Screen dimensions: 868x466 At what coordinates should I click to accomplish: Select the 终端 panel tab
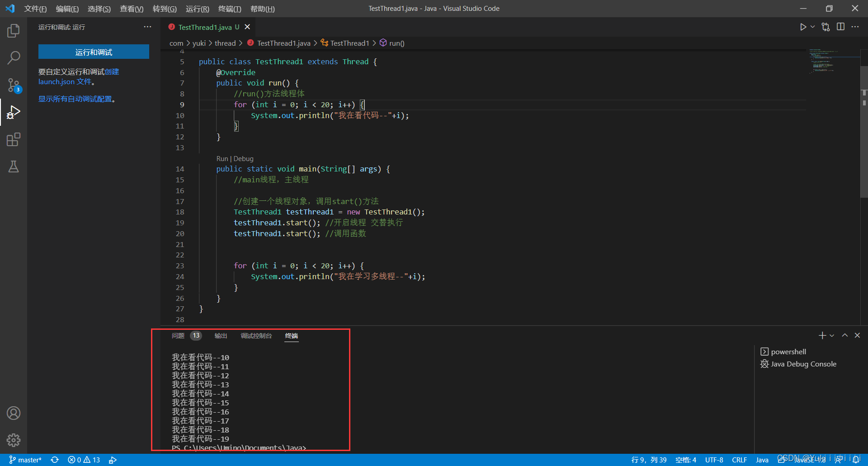coord(292,335)
